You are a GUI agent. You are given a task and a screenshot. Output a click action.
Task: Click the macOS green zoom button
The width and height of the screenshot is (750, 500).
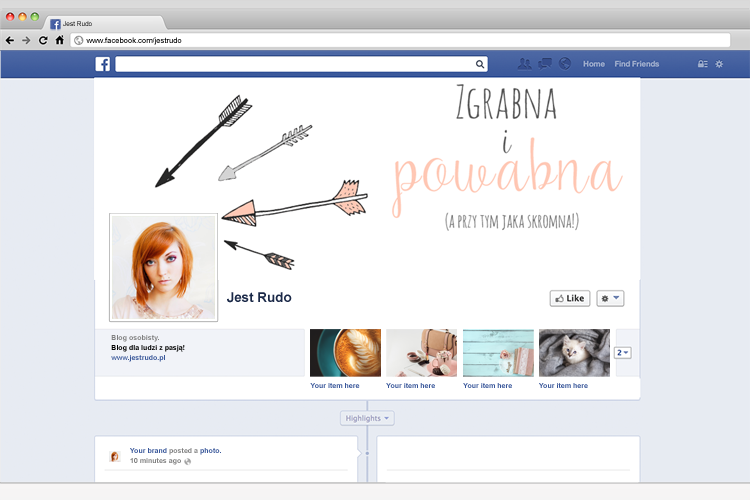34,17
